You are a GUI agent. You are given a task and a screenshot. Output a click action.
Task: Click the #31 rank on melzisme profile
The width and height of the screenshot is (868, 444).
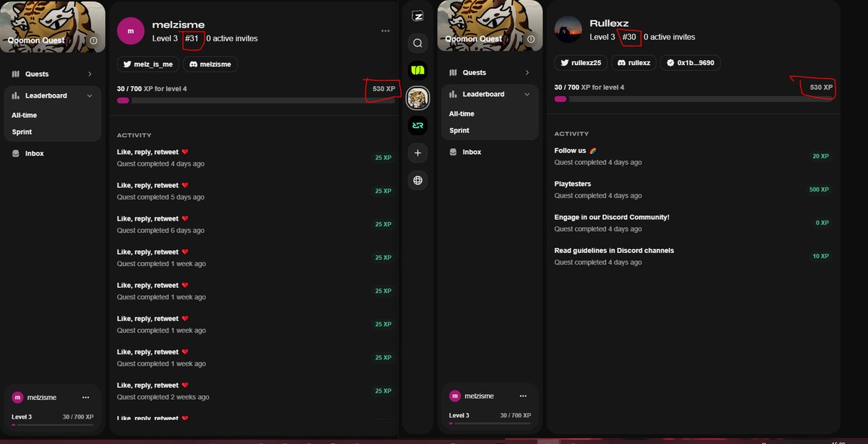192,38
